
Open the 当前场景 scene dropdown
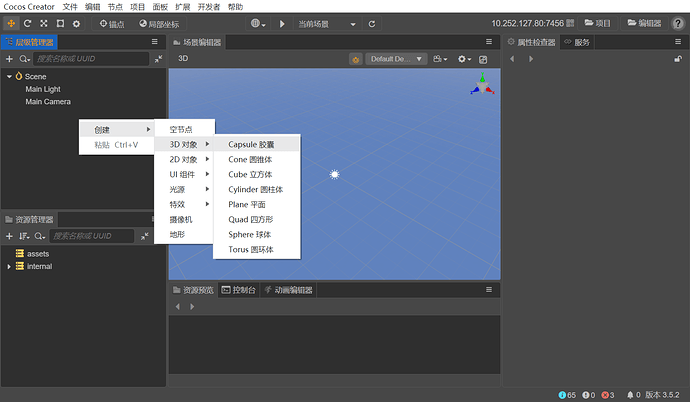326,24
